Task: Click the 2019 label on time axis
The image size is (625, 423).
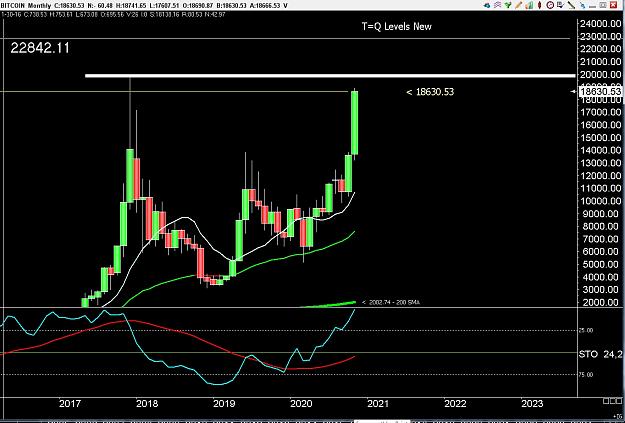Action: (224, 403)
